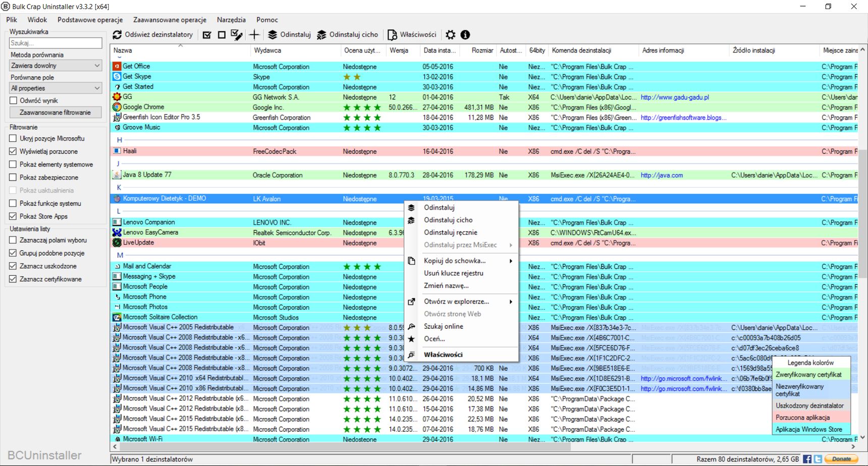The width and height of the screenshot is (868, 466).
Task: Sort by the Data insta... column header
Action: pyautogui.click(x=439, y=50)
